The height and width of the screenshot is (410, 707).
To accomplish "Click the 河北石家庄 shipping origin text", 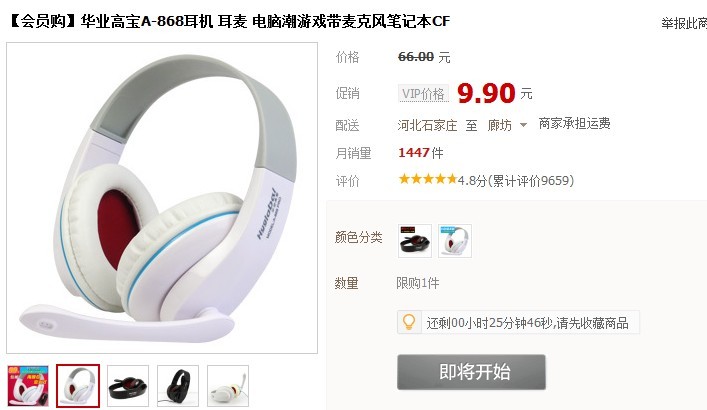I will [x=427, y=125].
